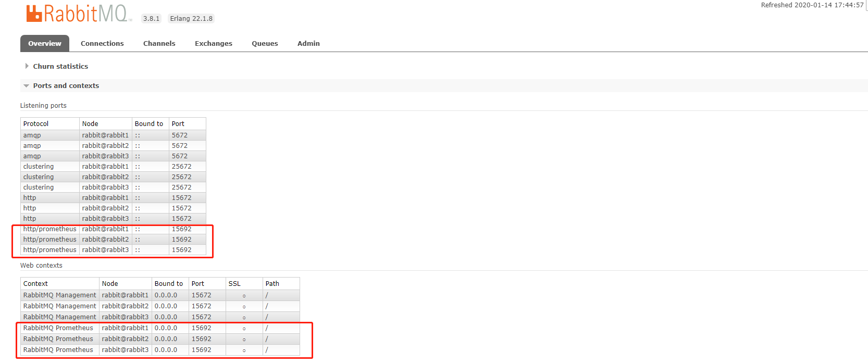Select RabbitMQ Prometheus cell for rabbit@rabbit3

pos(60,349)
